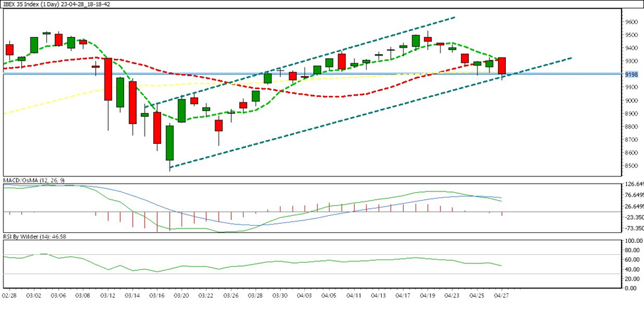
Task: Click the 03/06 date label
Action: pyautogui.click(x=58, y=294)
